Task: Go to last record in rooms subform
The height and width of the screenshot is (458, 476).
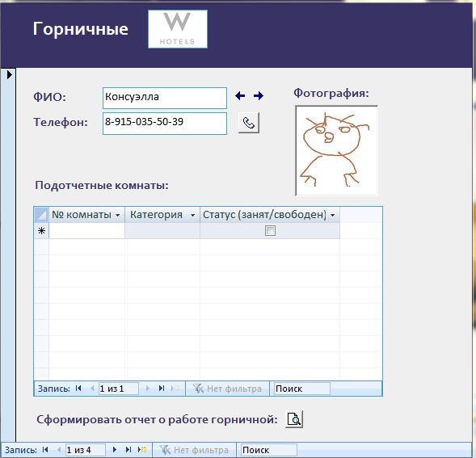Action: click(x=162, y=389)
